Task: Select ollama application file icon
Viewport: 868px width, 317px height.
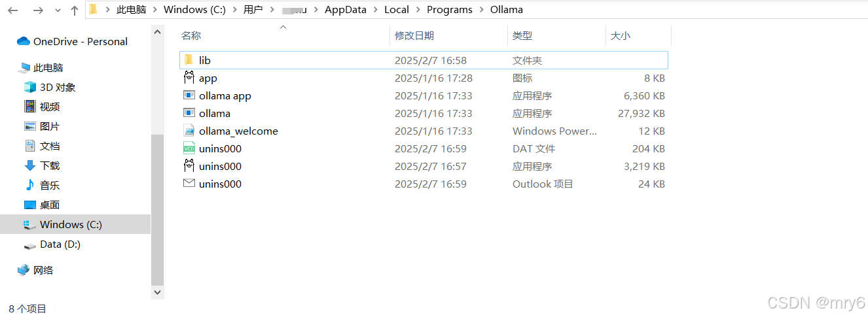Action: (189, 113)
